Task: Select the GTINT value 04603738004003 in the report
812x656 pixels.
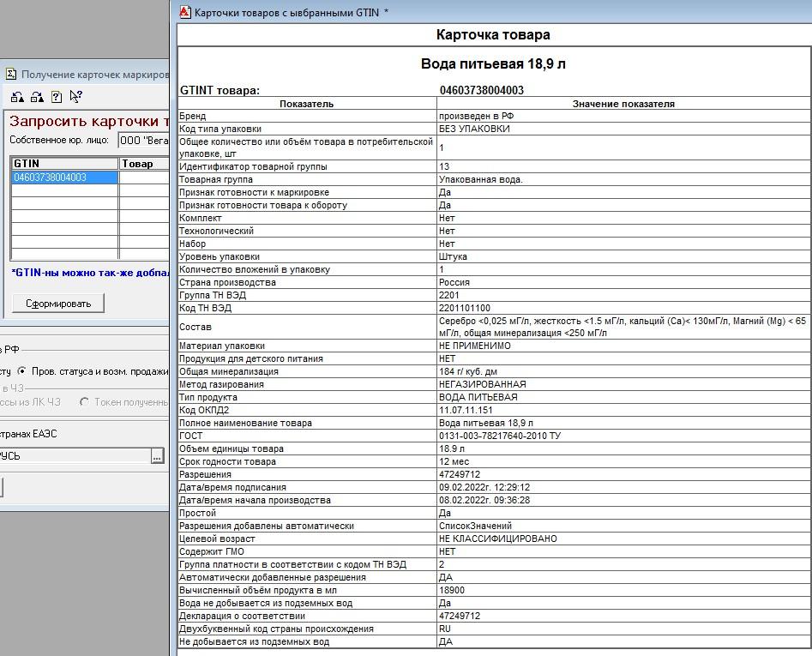Action: 481,90
